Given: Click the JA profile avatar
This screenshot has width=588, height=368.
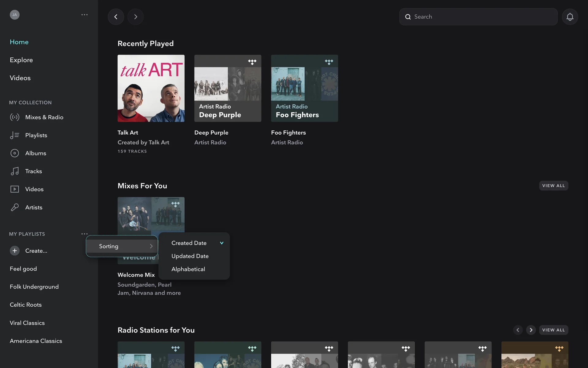Looking at the screenshot, I should click(14, 15).
